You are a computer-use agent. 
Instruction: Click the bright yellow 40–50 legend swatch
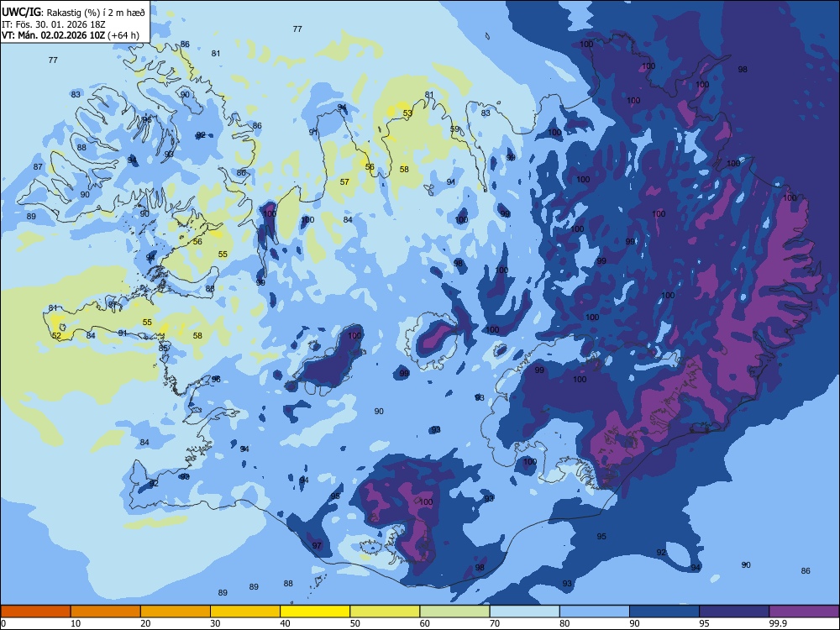coord(315,612)
